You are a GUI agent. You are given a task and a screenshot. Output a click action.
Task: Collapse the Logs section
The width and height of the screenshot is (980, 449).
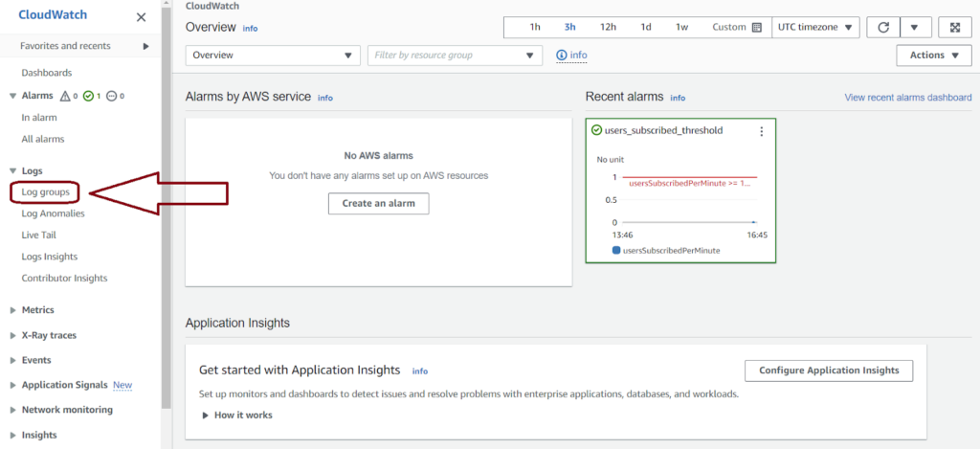[13, 170]
